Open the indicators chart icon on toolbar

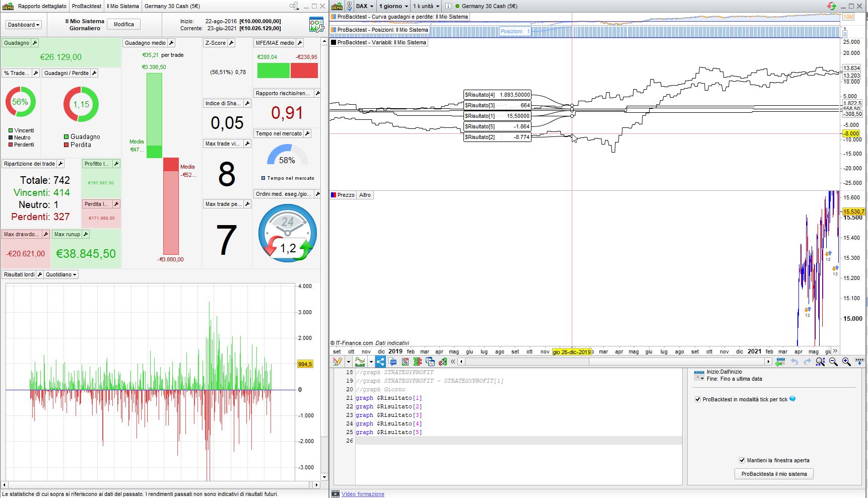point(360,362)
